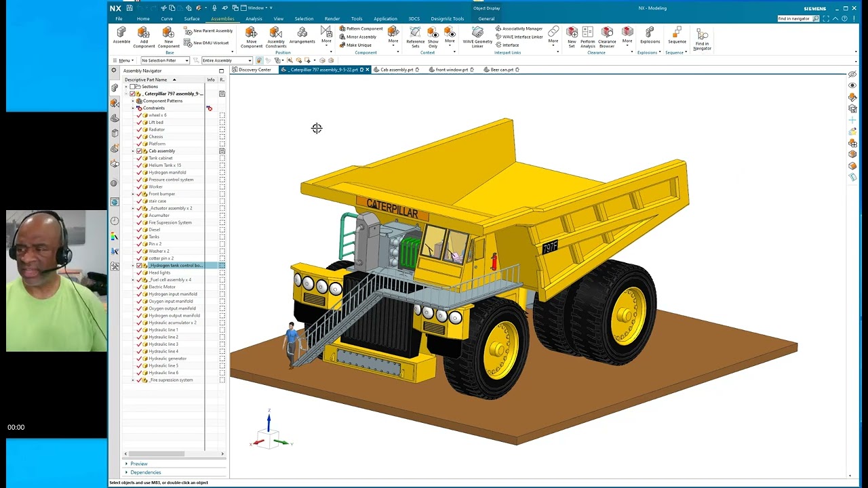Open the WAVE Interface Linker
The height and width of the screenshot is (488, 868).
tap(519, 37)
